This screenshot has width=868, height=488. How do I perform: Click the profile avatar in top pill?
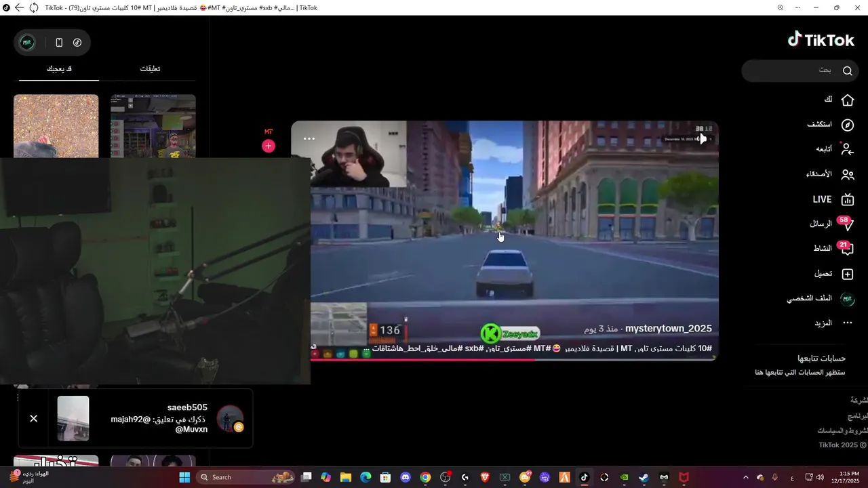click(x=27, y=42)
